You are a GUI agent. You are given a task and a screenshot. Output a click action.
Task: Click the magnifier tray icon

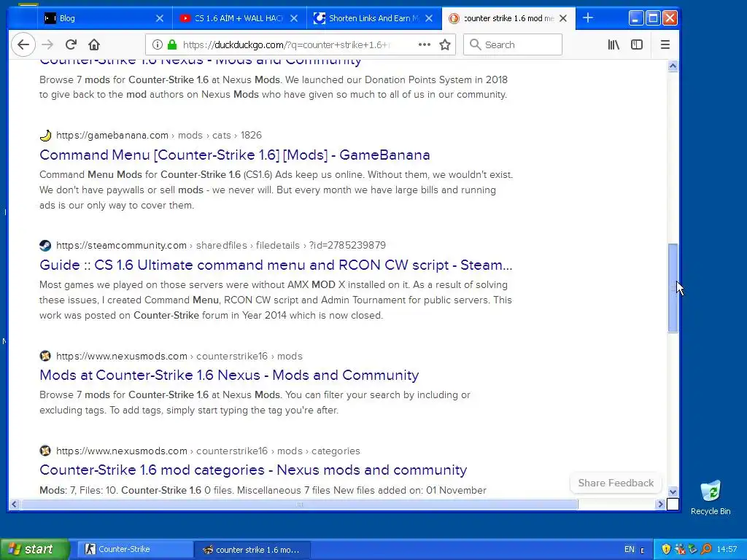click(706, 549)
